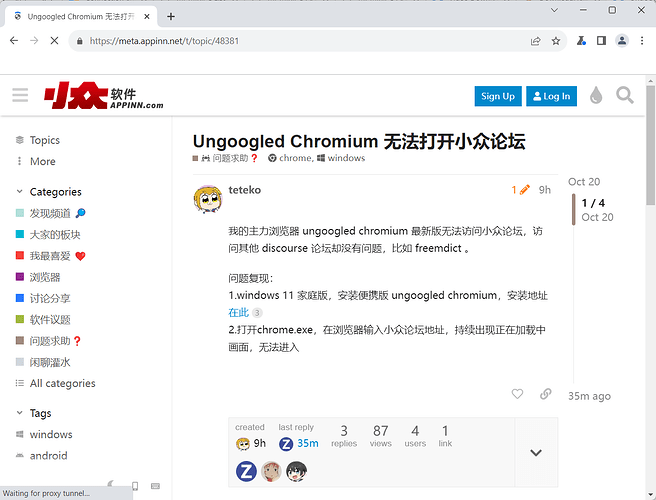The image size is (656, 500).
Task: Click the 35m ago timeline marker
Action: coord(589,396)
